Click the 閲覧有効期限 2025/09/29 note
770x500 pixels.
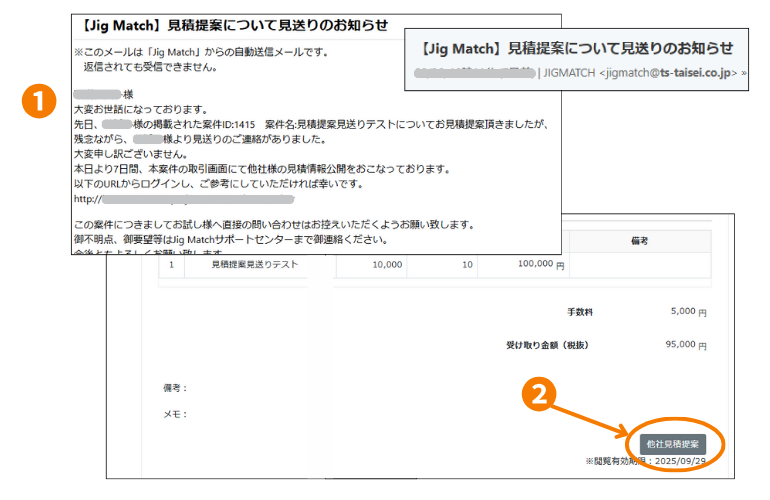(645, 461)
